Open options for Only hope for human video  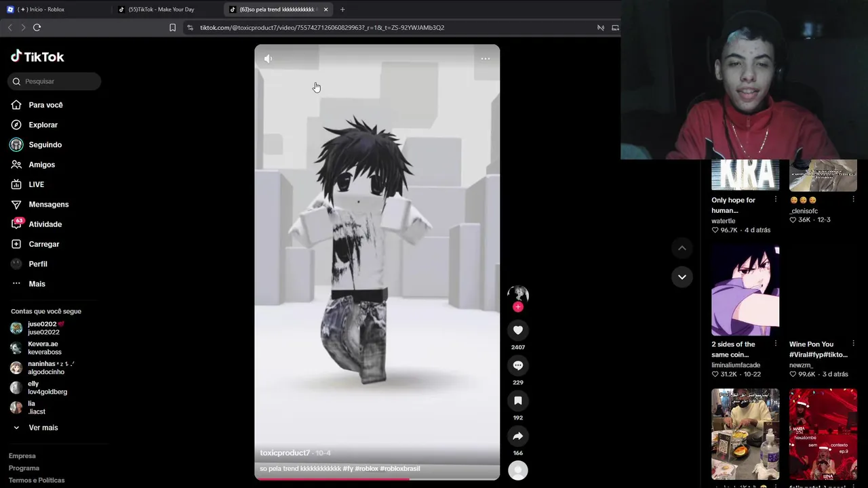pyautogui.click(x=776, y=200)
